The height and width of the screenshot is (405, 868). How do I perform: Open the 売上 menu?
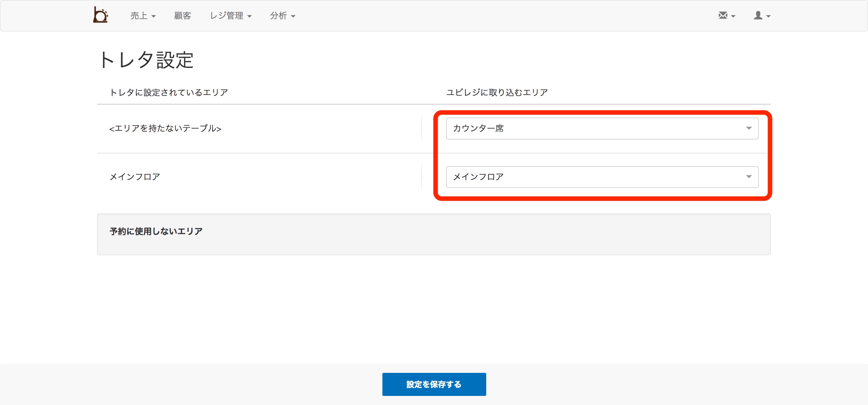[143, 16]
